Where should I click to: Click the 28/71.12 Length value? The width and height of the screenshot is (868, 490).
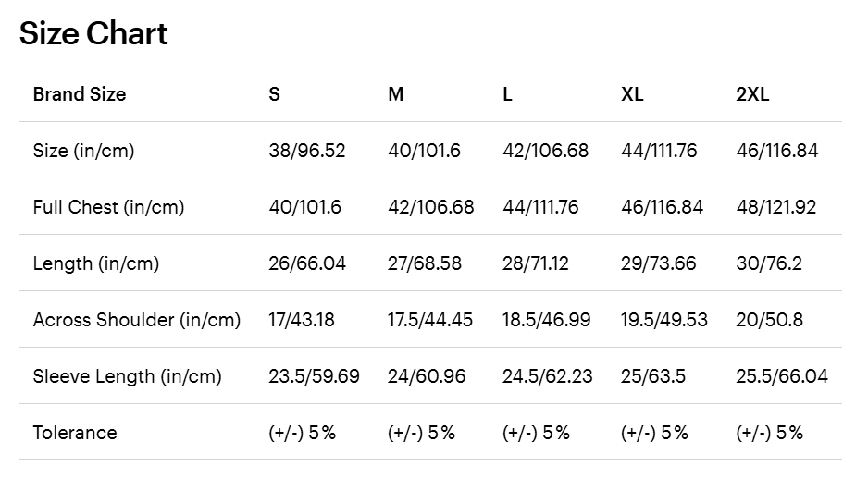click(x=536, y=263)
